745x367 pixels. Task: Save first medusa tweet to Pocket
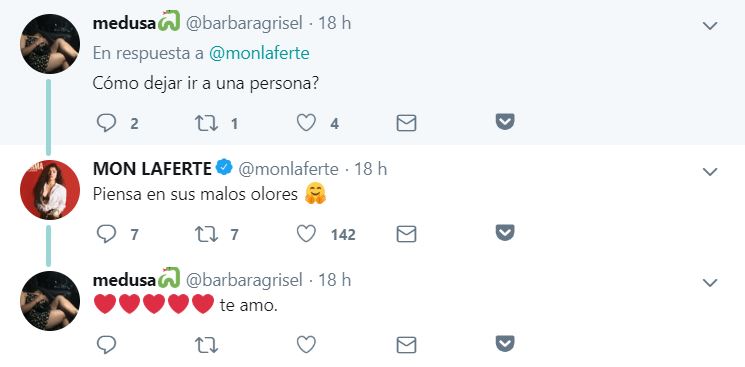pos(505,122)
